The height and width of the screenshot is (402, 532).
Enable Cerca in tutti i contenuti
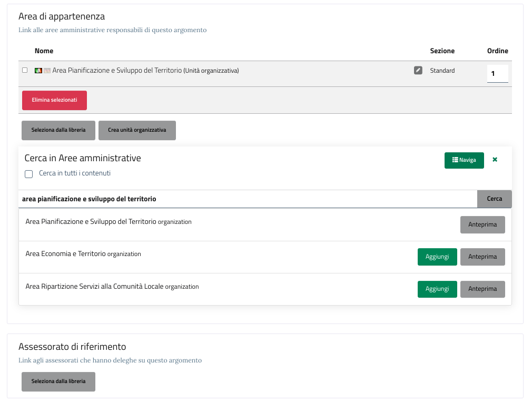tap(29, 174)
